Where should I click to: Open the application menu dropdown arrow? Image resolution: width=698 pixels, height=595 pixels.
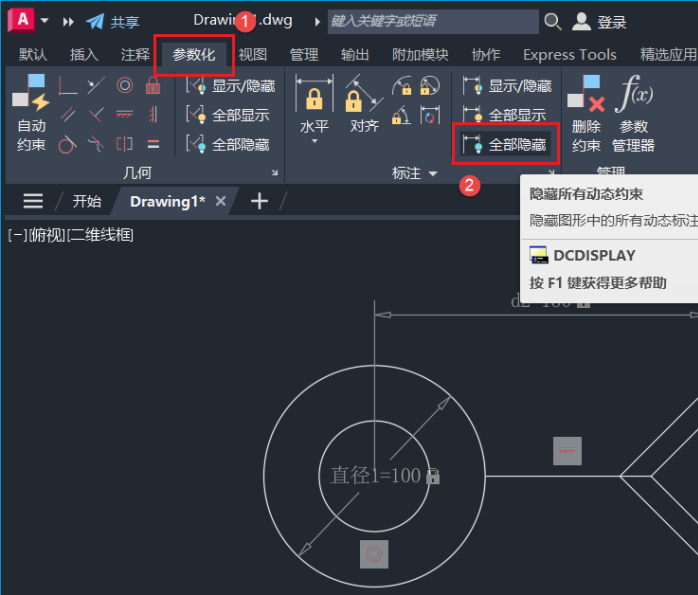(45, 20)
